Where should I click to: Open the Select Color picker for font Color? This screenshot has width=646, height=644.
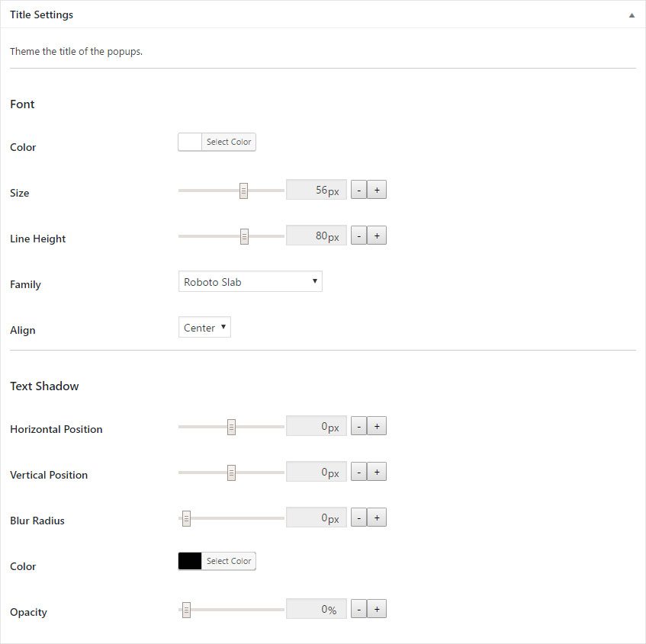[230, 142]
